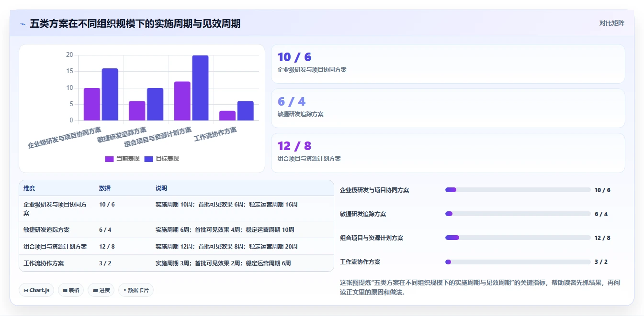Click the summary paragraph starting 这张图提炼
644x316 pixels.
coord(480,287)
